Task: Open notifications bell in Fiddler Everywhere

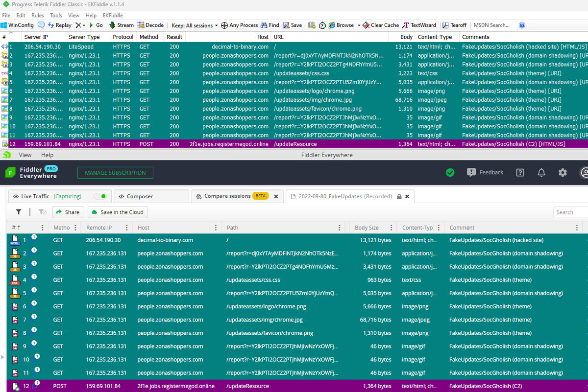Action: pos(541,172)
